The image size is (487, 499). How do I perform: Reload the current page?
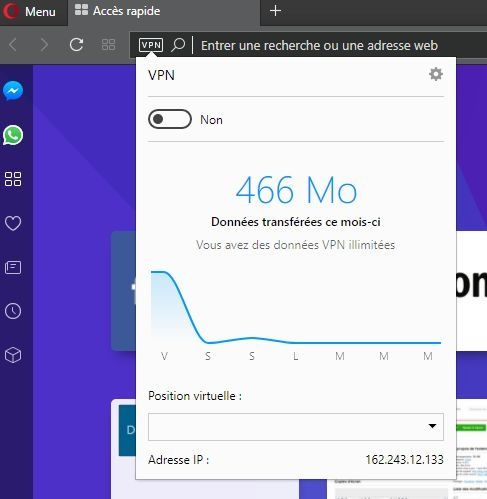(76, 45)
